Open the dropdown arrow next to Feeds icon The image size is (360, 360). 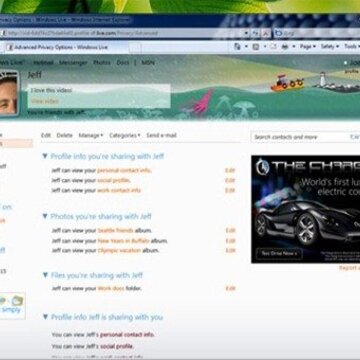point(265,47)
